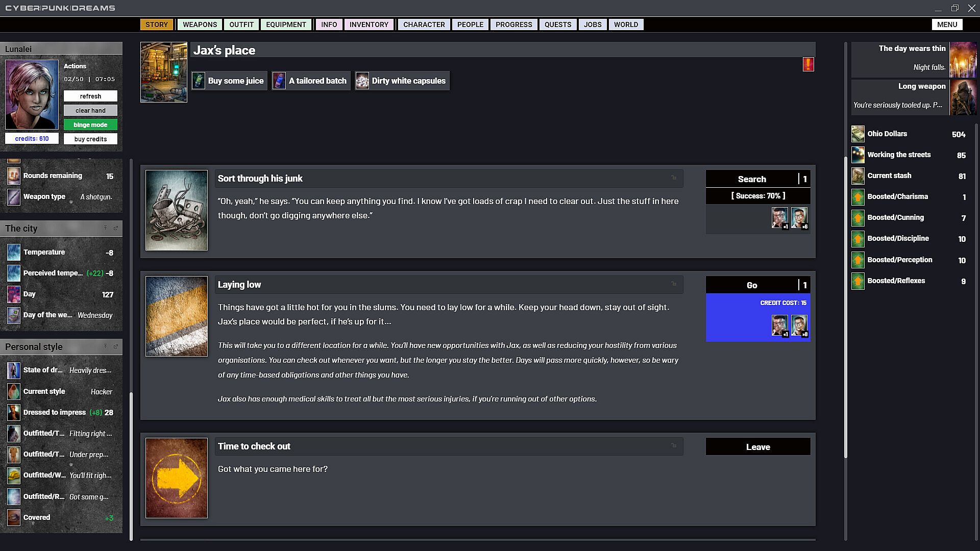This screenshot has height=551, width=980.
Task: Toggle binge mode on or off
Action: point(90,124)
